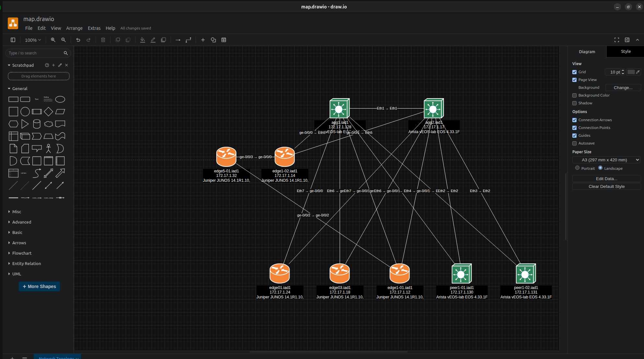This screenshot has width=644, height=359.
Task: Open the Fill Color tool
Action: [143, 40]
